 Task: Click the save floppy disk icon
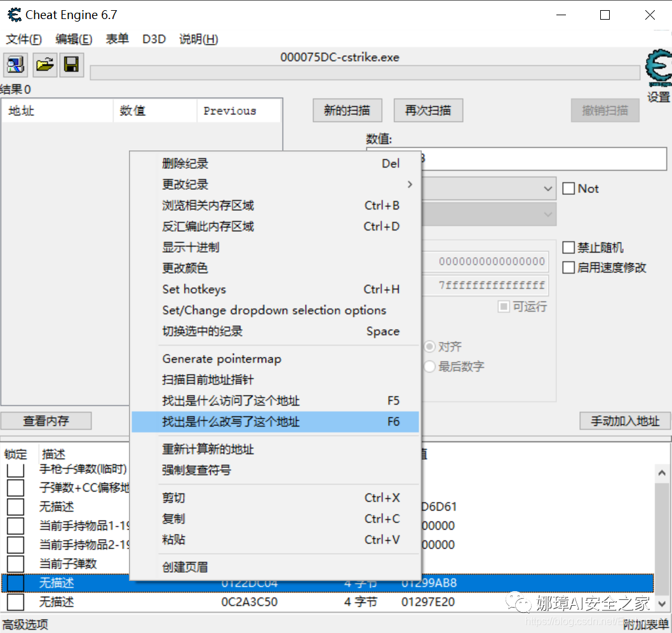tap(71, 65)
